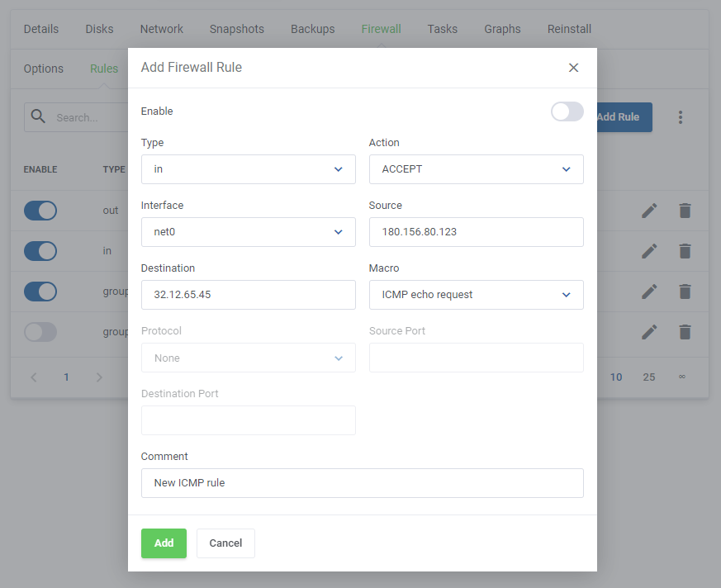Set page size to 25
The width and height of the screenshot is (721, 588).
tap(649, 377)
